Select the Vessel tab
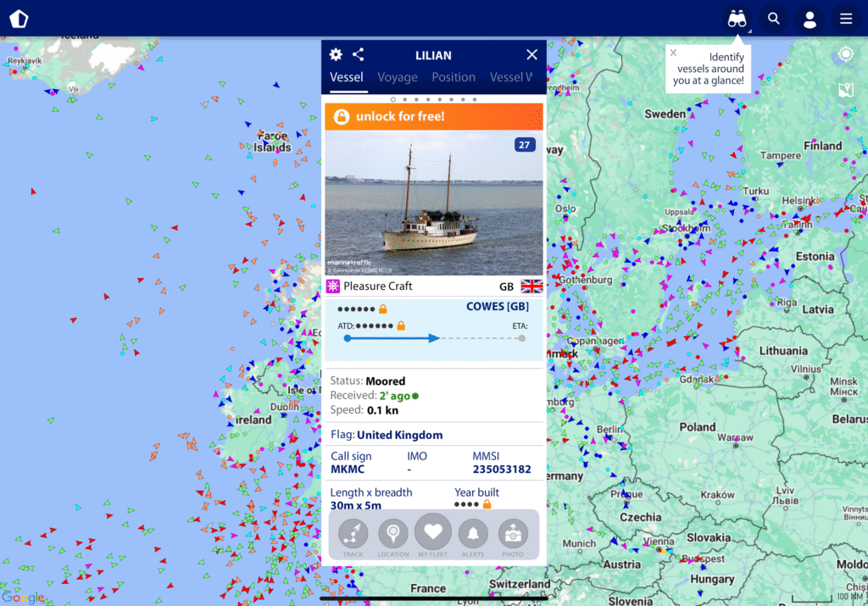 click(x=347, y=77)
